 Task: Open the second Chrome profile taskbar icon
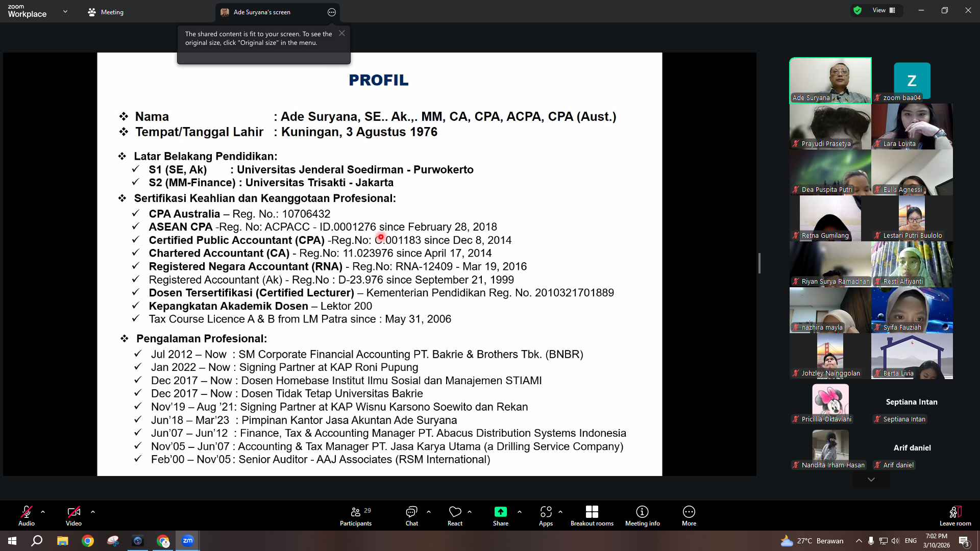click(163, 541)
